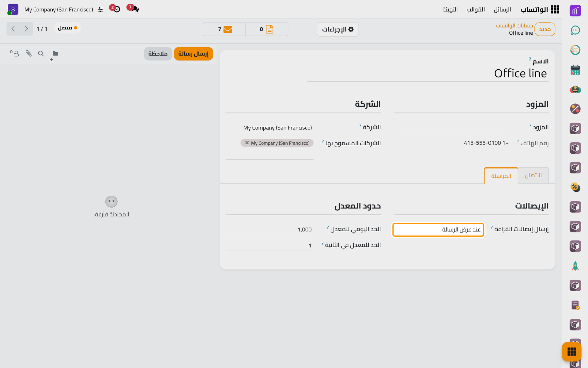Click the user avatar S
588x368 pixels.
(13, 10)
